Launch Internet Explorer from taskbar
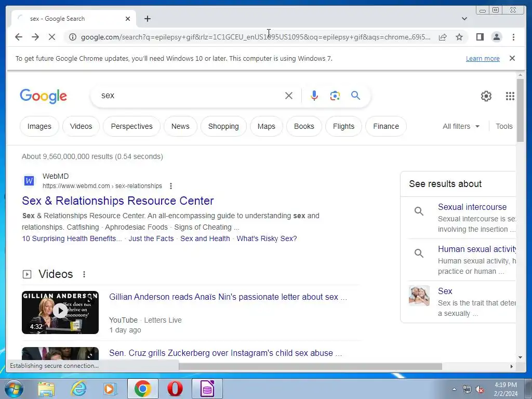The height and width of the screenshot is (399, 532). click(x=78, y=389)
